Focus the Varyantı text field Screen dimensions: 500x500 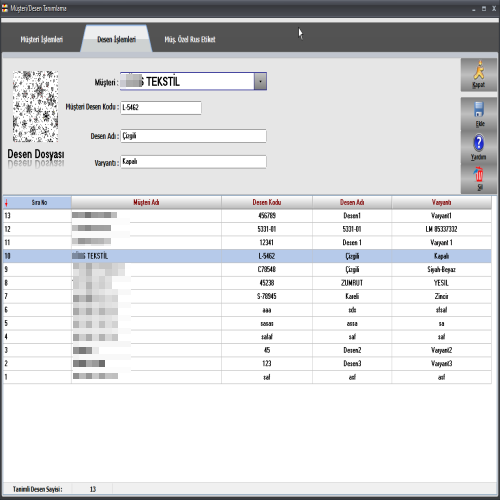point(193,162)
